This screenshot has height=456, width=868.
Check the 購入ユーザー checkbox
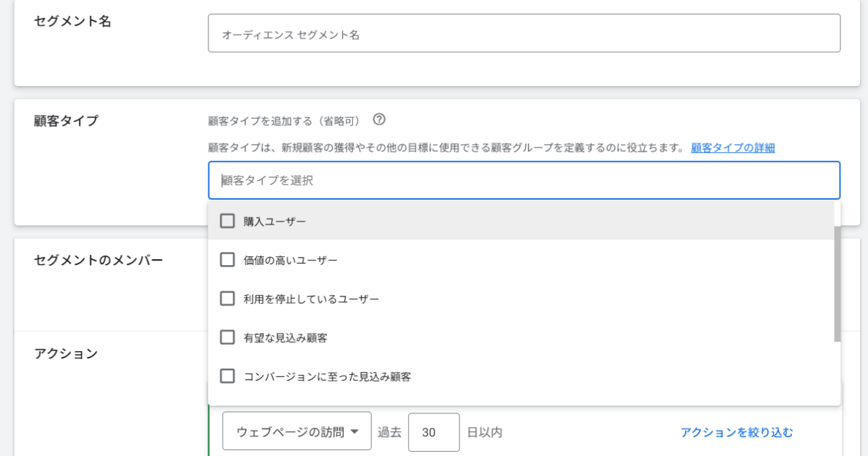227,221
